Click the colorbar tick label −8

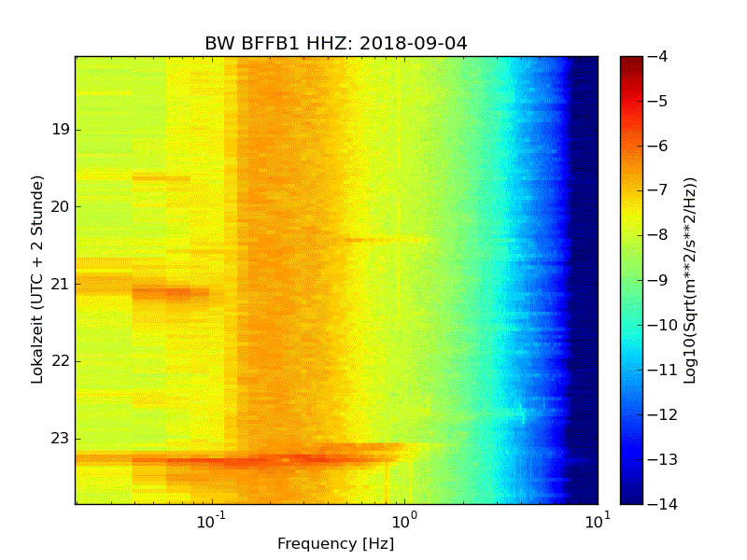point(657,235)
